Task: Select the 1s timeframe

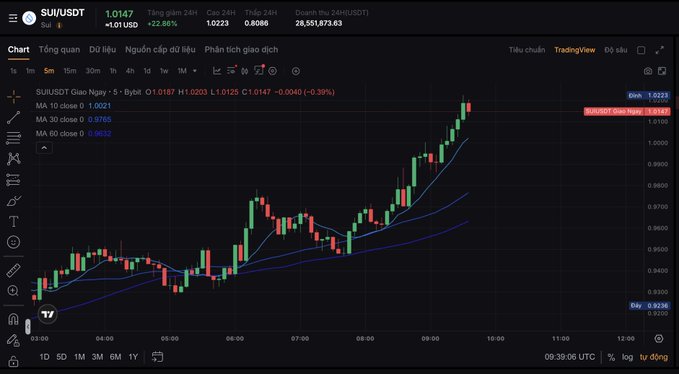Action: 13,71
